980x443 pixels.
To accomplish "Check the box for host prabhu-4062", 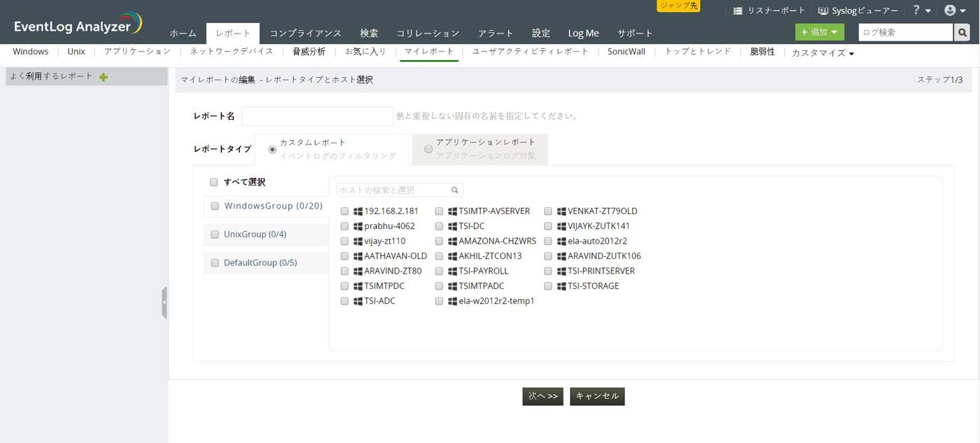I will 344,226.
